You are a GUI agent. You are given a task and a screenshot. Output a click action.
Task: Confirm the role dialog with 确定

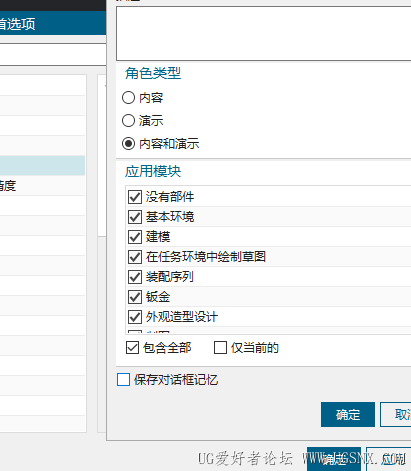348,414
